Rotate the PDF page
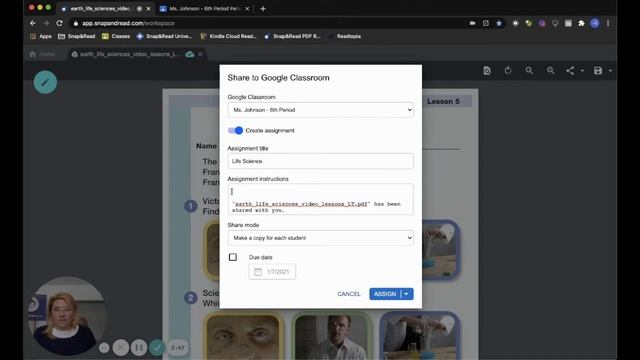The width and height of the screenshot is (640, 360). click(x=508, y=71)
